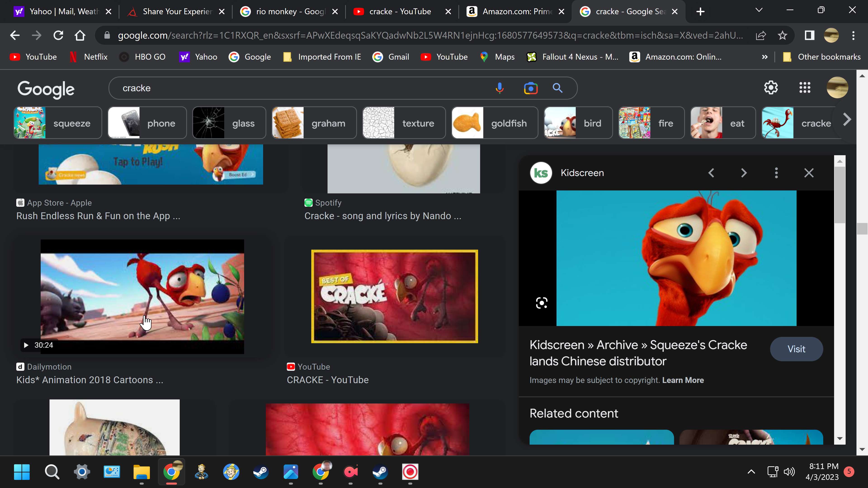Viewport: 868px width, 488px height.
Task: Click the Google account avatar on page
Action: 837,88
